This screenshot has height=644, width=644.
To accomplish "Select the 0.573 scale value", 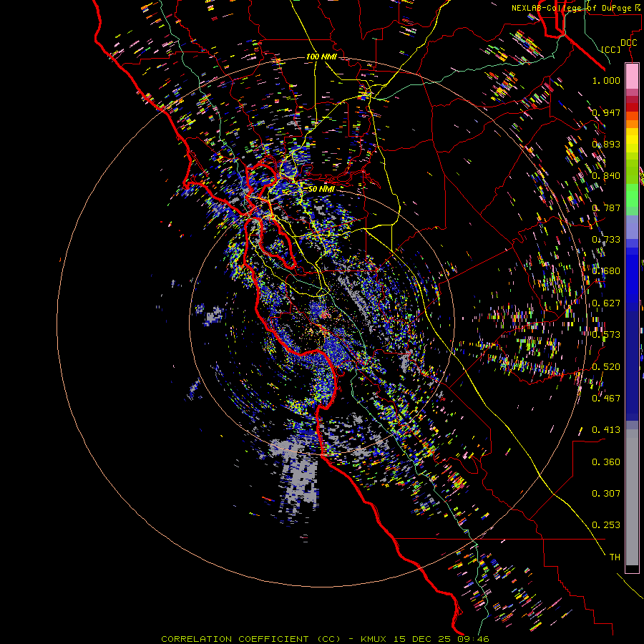I will pyautogui.click(x=606, y=335).
